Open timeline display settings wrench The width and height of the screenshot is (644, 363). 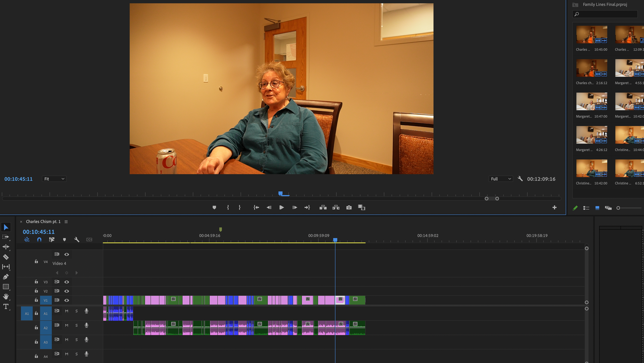(77, 240)
